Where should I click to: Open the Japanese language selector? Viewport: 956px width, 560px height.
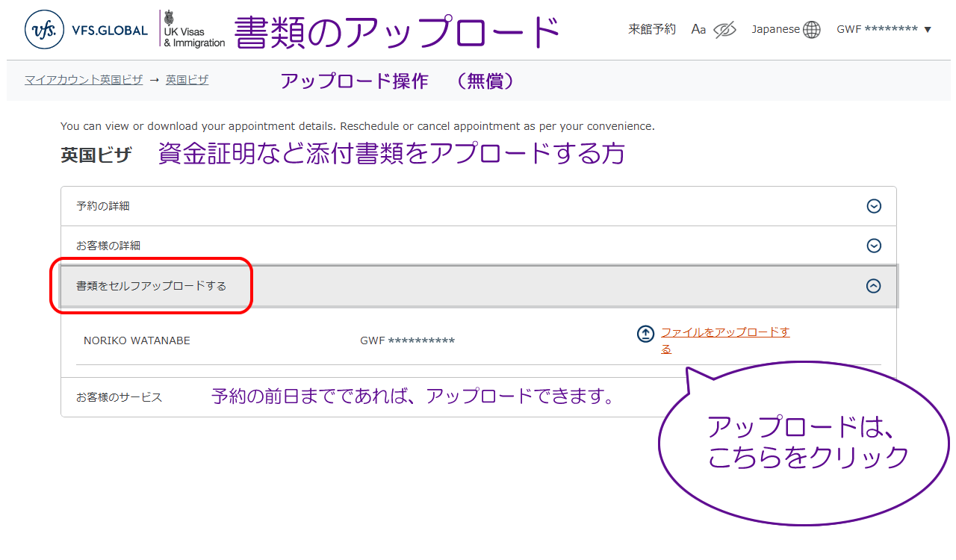(775, 29)
